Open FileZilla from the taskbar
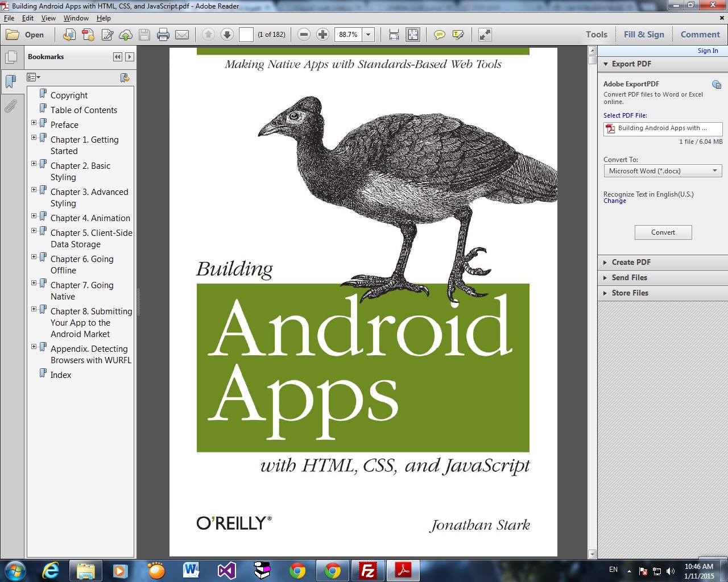Image resolution: width=728 pixels, height=582 pixels. click(x=368, y=570)
